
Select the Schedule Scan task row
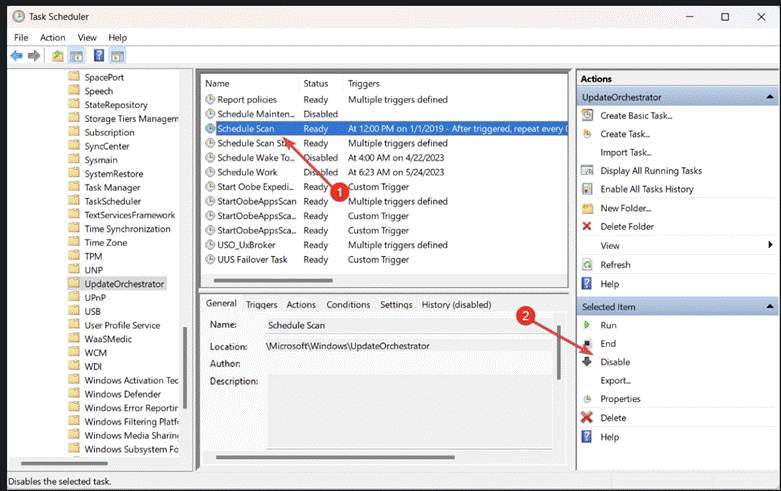(x=385, y=128)
